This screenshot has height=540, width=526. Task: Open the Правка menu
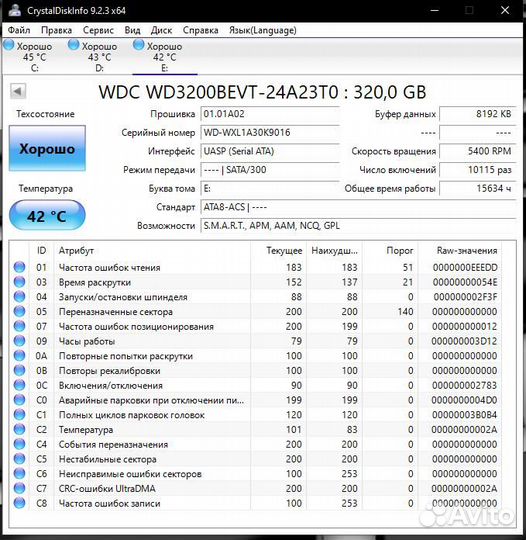[x=56, y=30]
